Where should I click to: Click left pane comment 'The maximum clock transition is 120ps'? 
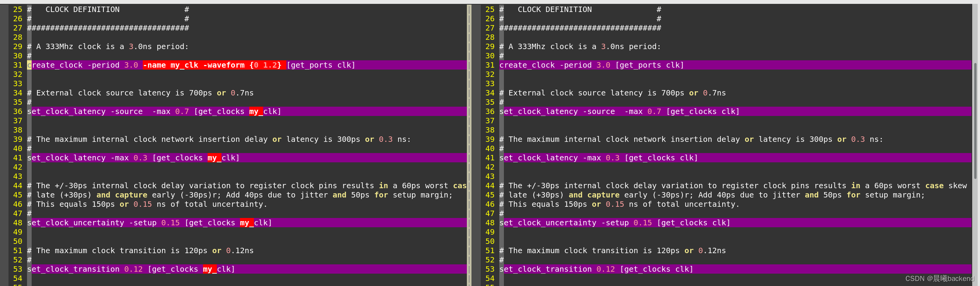point(122,250)
